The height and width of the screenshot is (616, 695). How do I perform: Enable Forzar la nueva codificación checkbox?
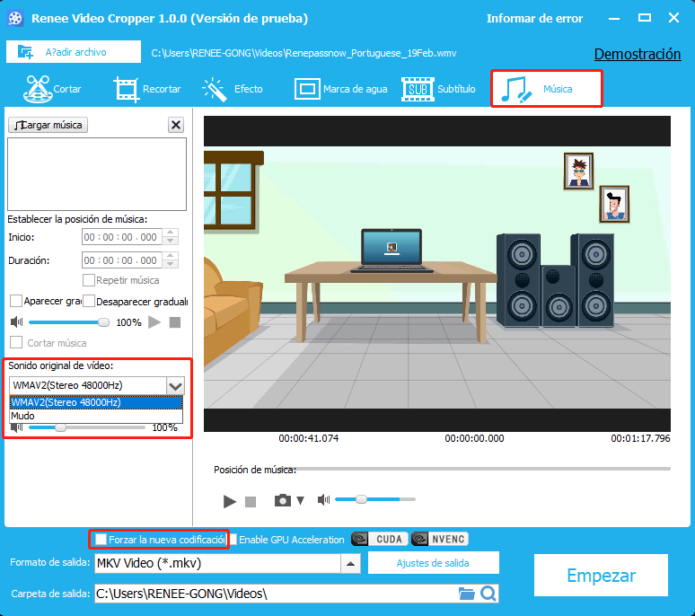tap(101, 540)
